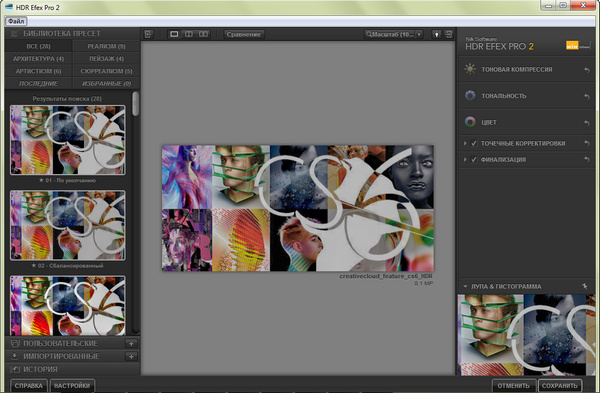Pin the loupe with the pushpin icon
The width and height of the screenshot is (600, 393).
[x=585, y=286]
